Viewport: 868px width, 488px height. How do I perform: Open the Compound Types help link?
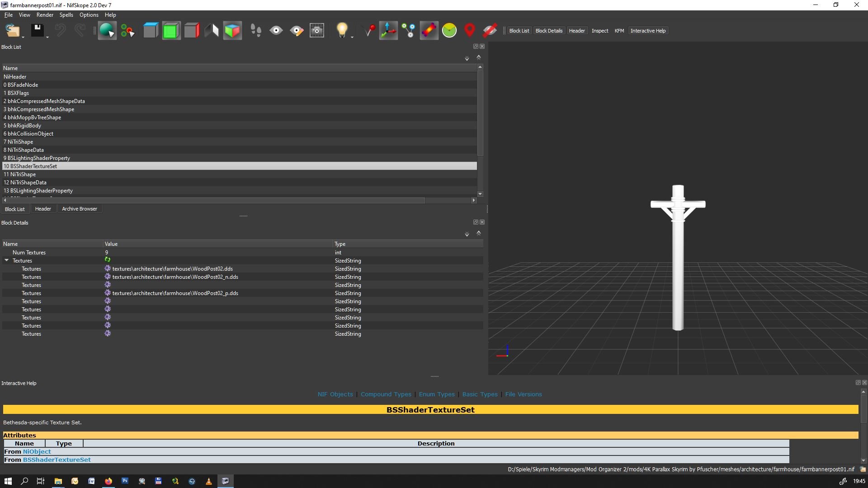tap(386, 394)
